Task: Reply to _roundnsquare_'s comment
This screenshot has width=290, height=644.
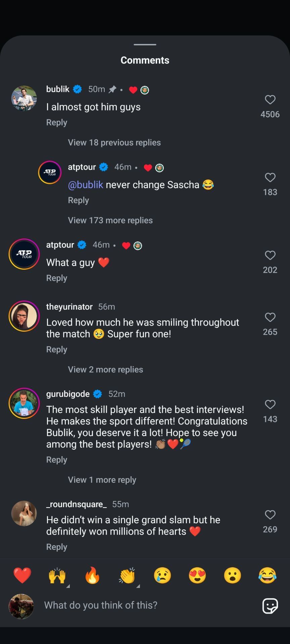Action: (x=57, y=547)
